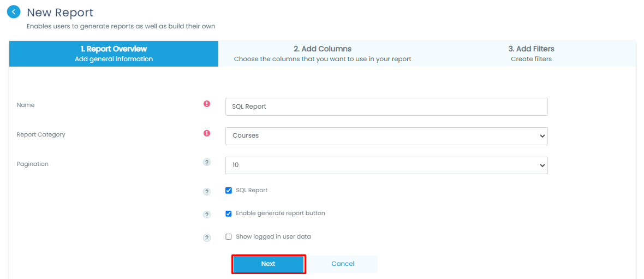
Task: Expand the Pagination dropdown set to 10
Action: (386, 165)
